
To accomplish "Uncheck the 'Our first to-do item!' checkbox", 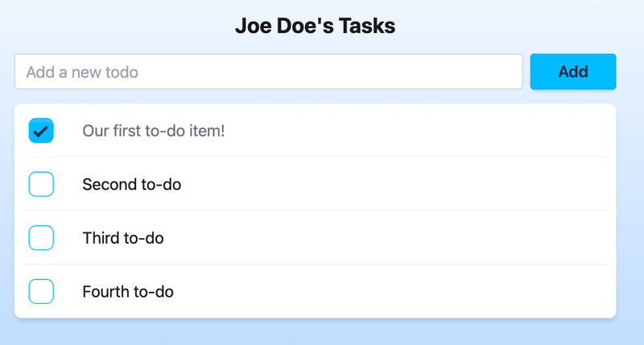I will click(41, 130).
